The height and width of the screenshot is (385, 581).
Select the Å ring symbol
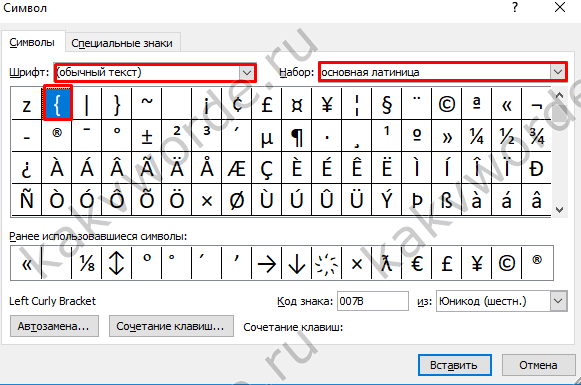207,167
